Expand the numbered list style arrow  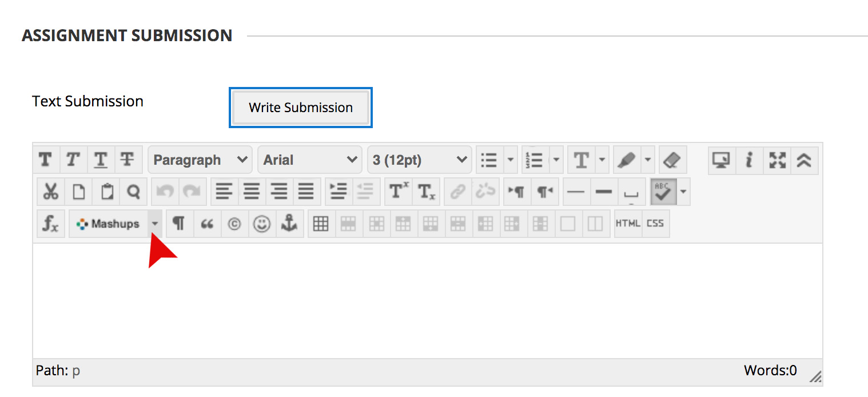[x=556, y=160]
